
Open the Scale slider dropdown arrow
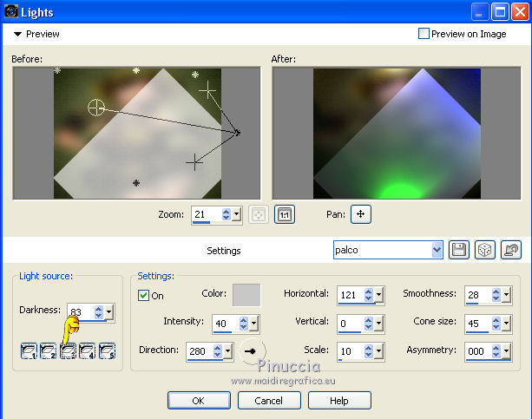(x=379, y=351)
